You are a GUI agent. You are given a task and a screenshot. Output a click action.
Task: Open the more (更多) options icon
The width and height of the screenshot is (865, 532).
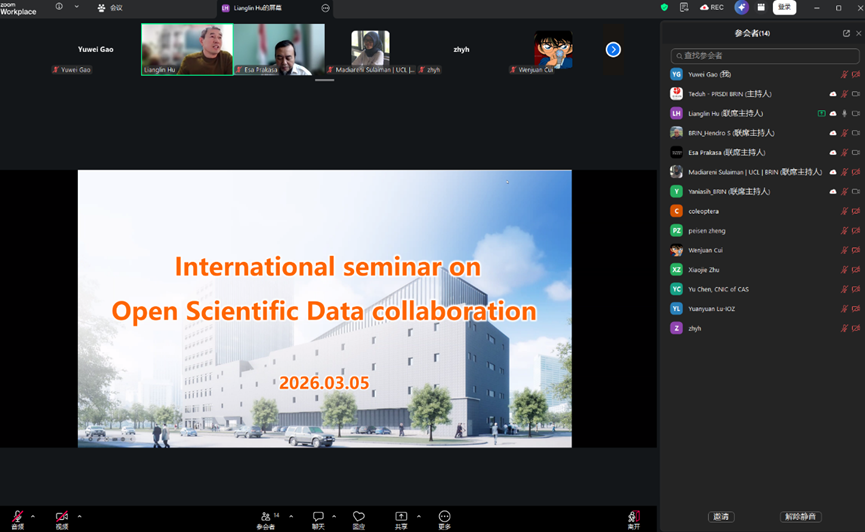[444, 517]
